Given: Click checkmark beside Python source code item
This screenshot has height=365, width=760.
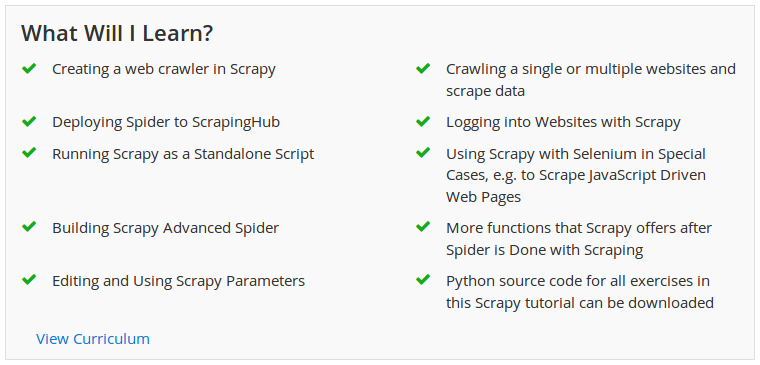Looking at the screenshot, I should click(423, 280).
